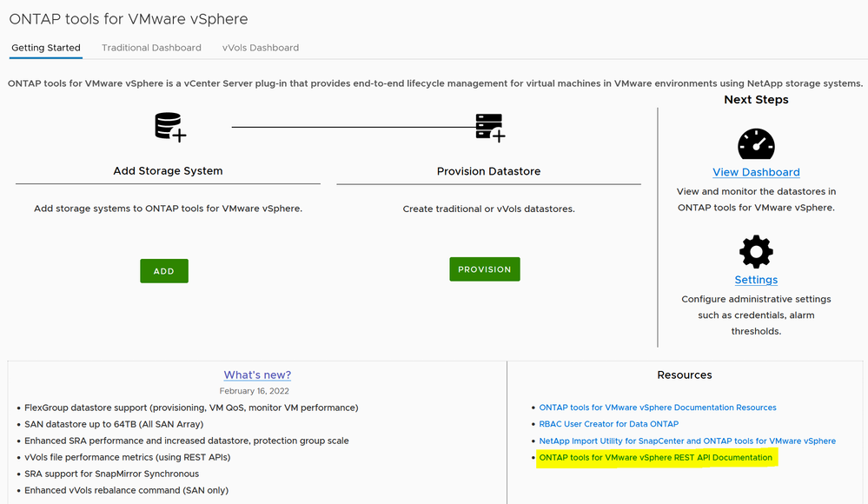
Task: Open the vVols Dashboard tab
Action: click(x=261, y=48)
